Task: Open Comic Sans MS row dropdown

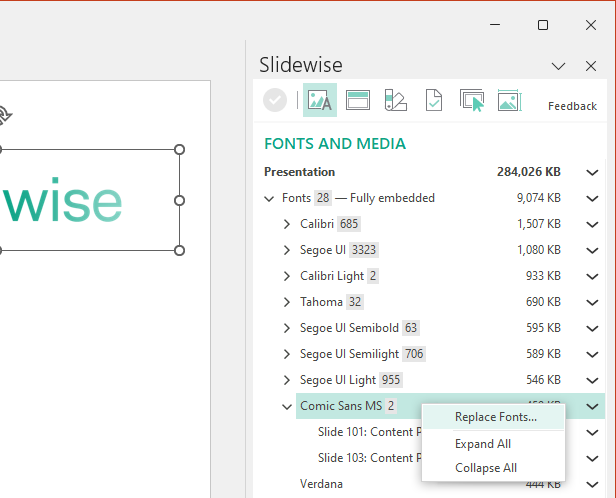Action: pyautogui.click(x=592, y=406)
